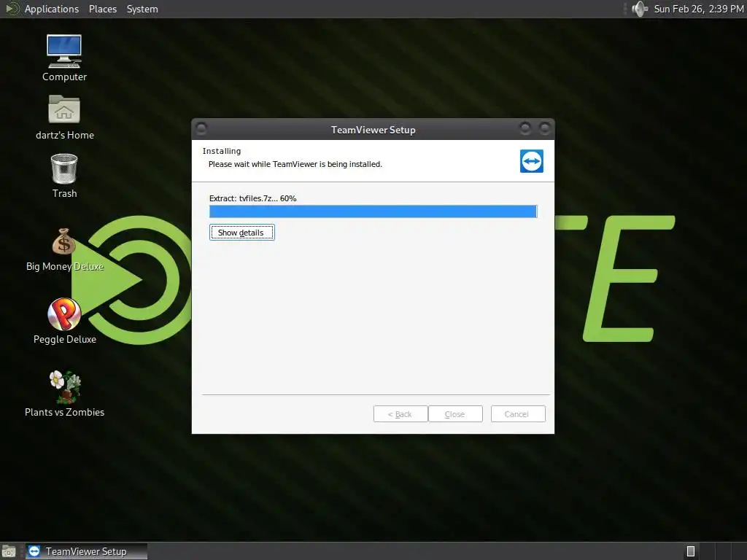Click the Close button in setup dialog
The height and width of the screenshot is (560, 747).
coord(455,414)
